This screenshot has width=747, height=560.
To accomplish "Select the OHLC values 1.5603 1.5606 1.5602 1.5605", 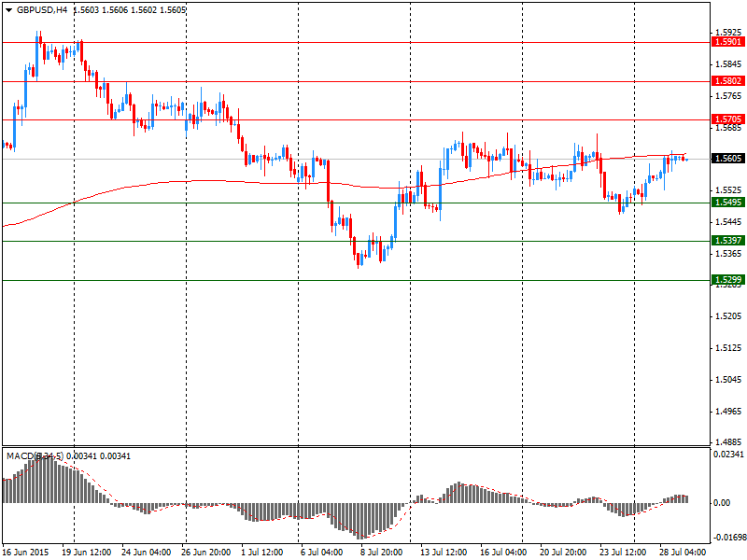I will coord(130,9).
